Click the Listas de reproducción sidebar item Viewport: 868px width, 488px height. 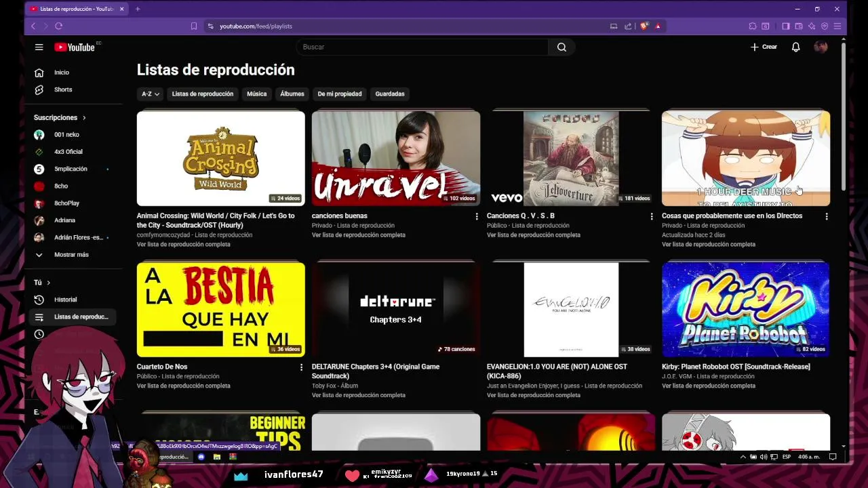(x=71, y=317)
